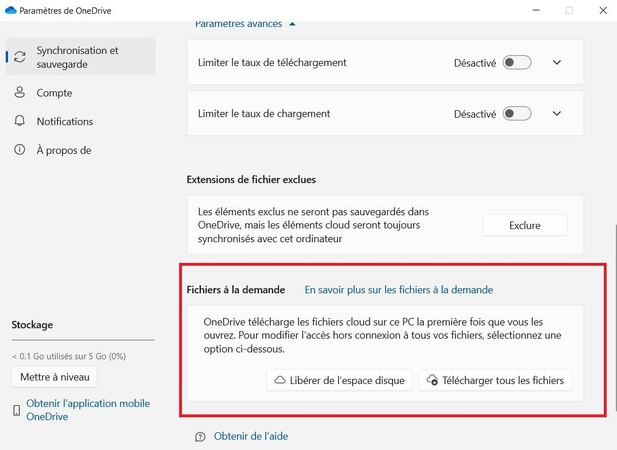Click cloud download icon on Télécharger tous les fichiers

pyautogui.click(x=432, y=380)
